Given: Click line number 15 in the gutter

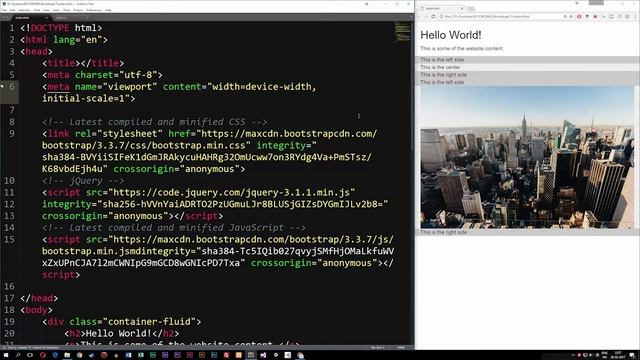Looking at the screenshot, I should [x=9, y=239].
